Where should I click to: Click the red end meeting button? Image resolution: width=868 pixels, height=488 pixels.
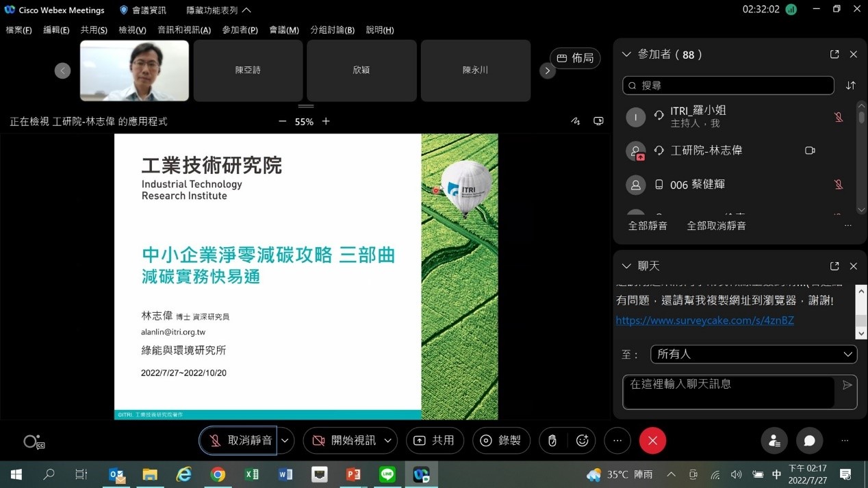(652, 441)
